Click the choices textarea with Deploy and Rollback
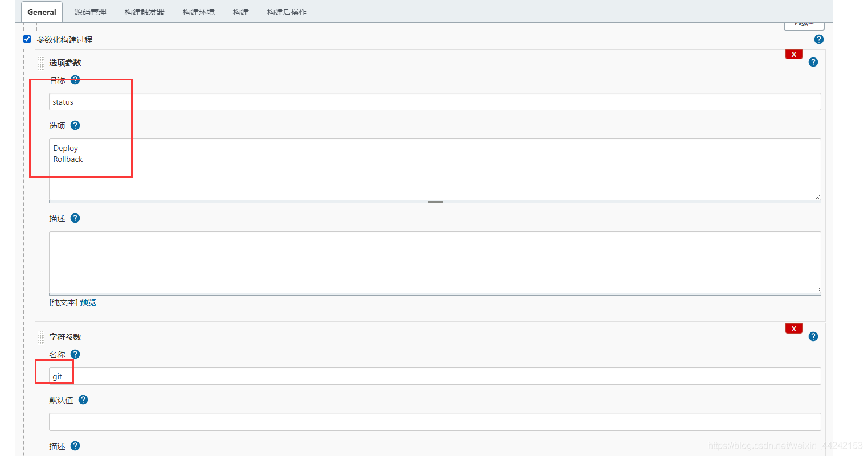The width and height of the screenshot is (868, 456). (435, 169)
